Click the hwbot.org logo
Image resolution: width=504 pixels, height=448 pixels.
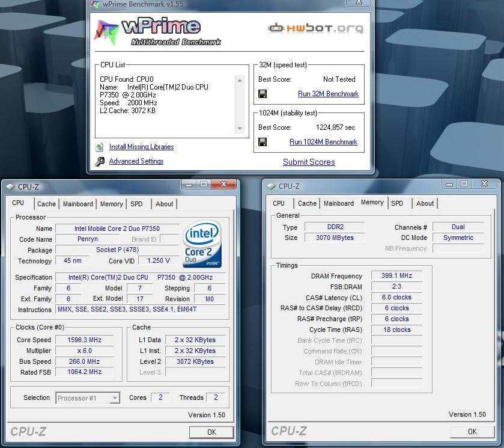click(x=315, y=28)
